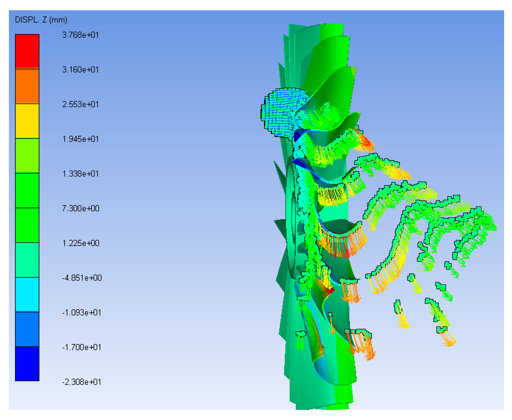The width and height of the screenshot is (512, 420).
Task: Click the -1.700e+01 legend value
Action: click(x=81, y=347)
